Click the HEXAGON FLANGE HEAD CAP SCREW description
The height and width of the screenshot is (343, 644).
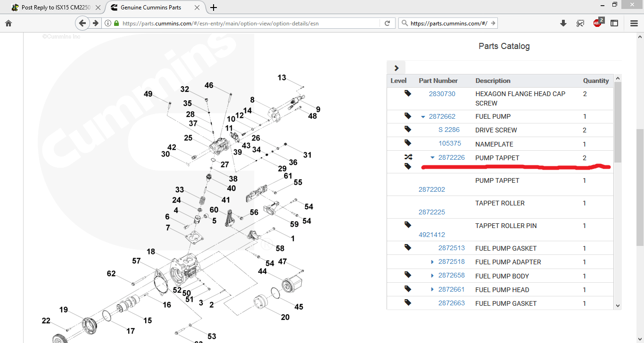pos(520,98)
